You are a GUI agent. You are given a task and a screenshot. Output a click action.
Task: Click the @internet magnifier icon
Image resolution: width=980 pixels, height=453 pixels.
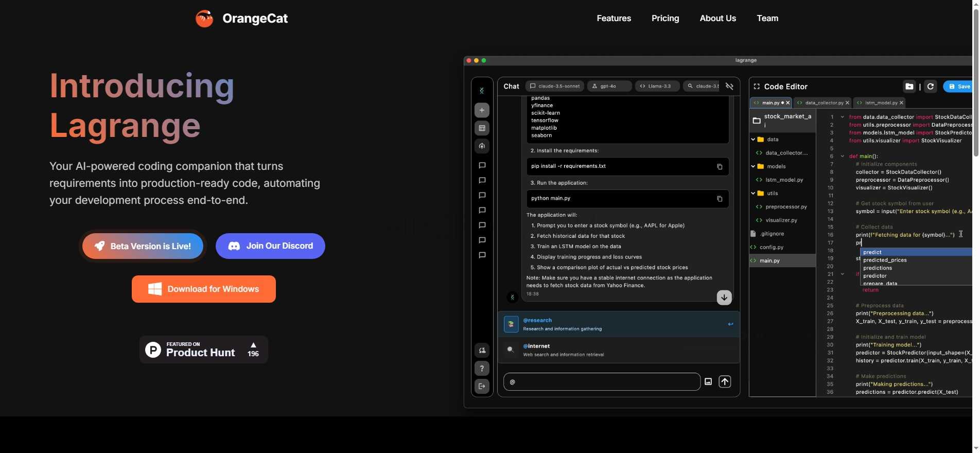[511, 350]
